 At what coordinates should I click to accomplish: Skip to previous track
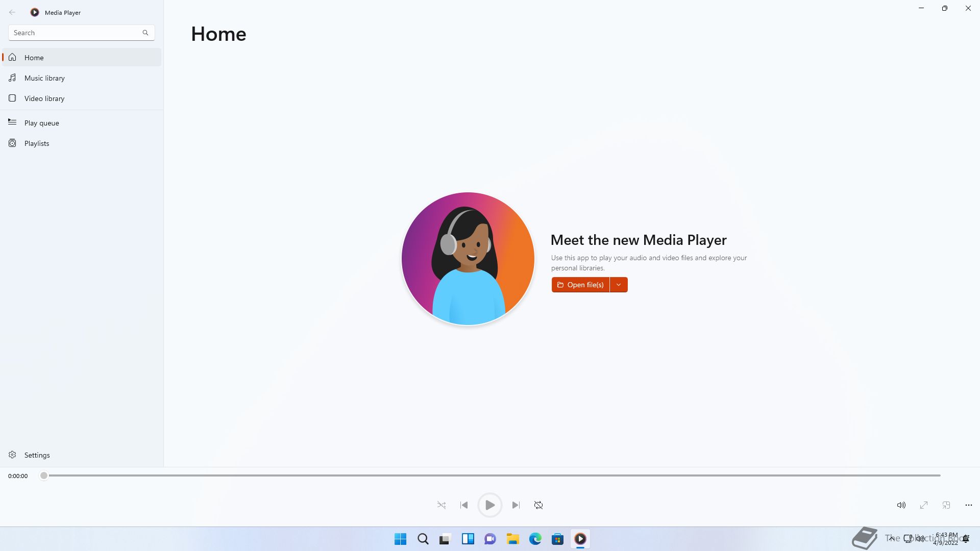pyautogui.click(x=464, y=505)
